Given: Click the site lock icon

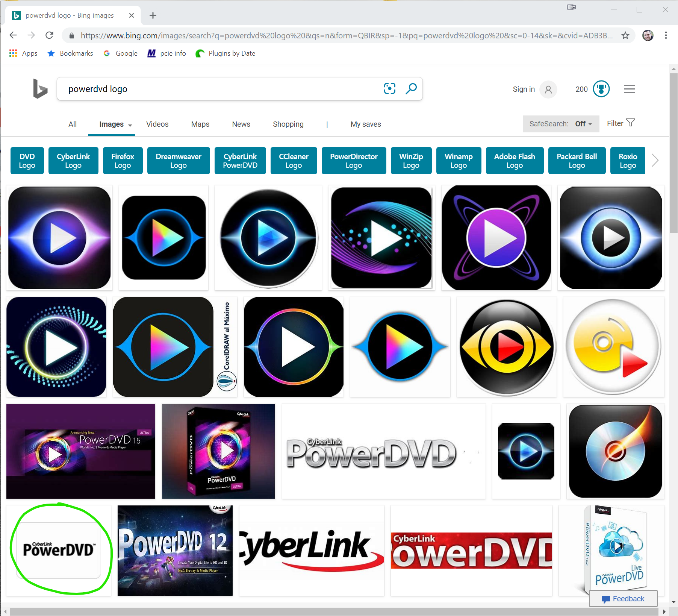Looking at the screenshot, I should click(72, 36).
